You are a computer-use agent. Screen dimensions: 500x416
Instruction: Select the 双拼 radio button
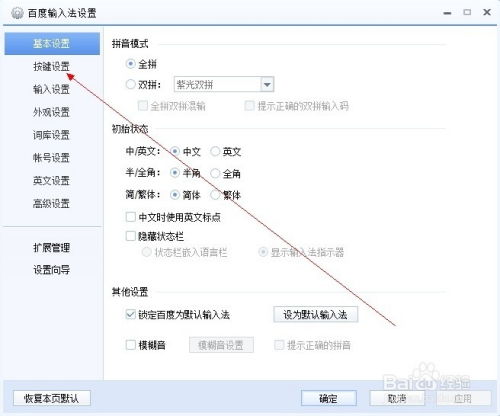coord(130,84)
